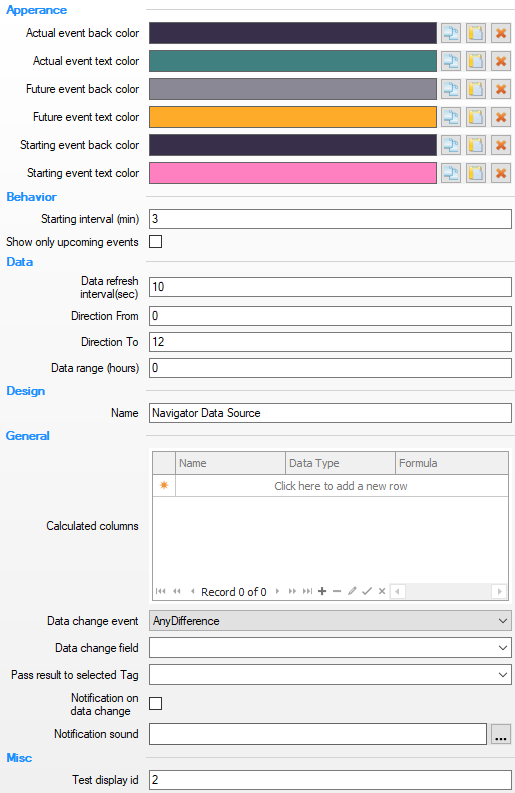
Task: Clear the Actual event back color
Action: click(501, 33)
